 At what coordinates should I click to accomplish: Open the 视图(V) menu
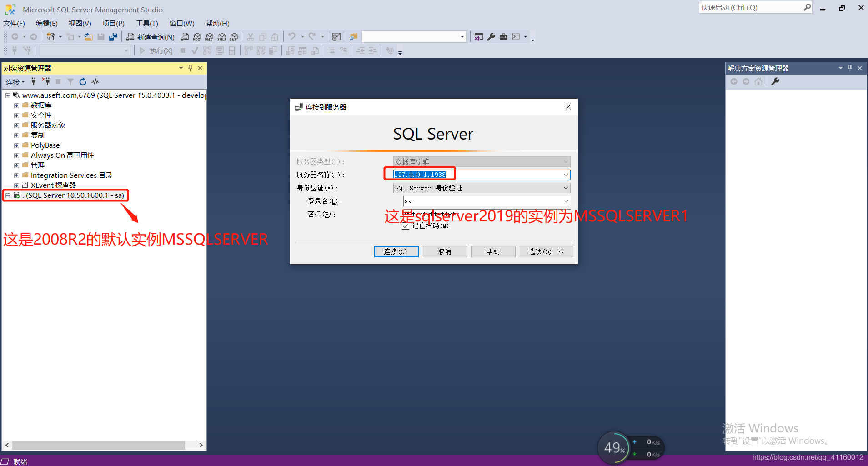point(80,23)
